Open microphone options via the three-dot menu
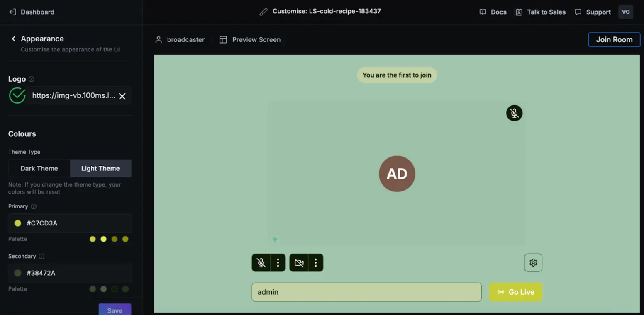The image size is (644, 315). (278, 262)
